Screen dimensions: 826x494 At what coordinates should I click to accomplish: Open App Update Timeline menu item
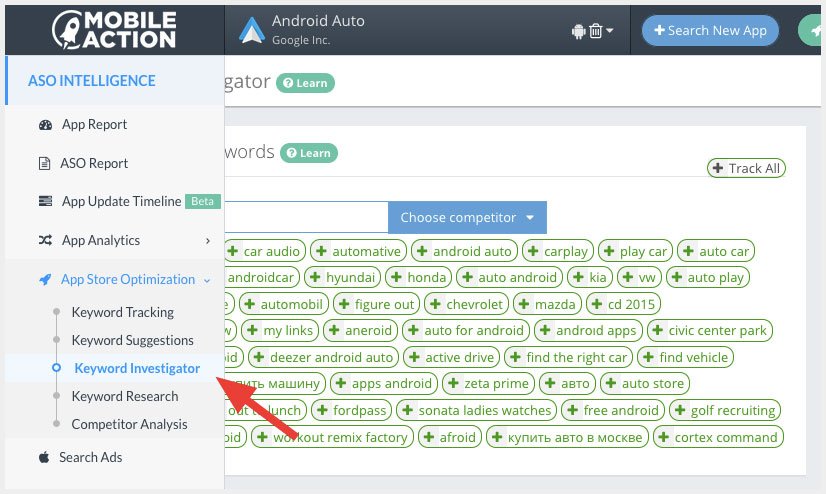click(121, 201)
